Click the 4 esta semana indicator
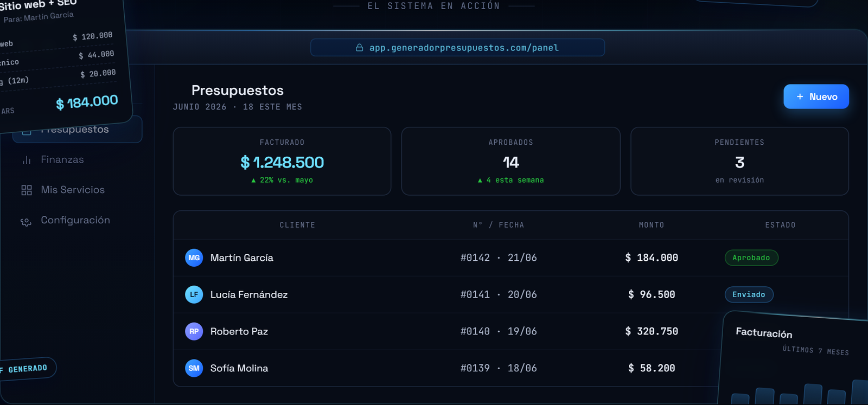This screenshot has width=868, height=405. click(x=510, y=180)
